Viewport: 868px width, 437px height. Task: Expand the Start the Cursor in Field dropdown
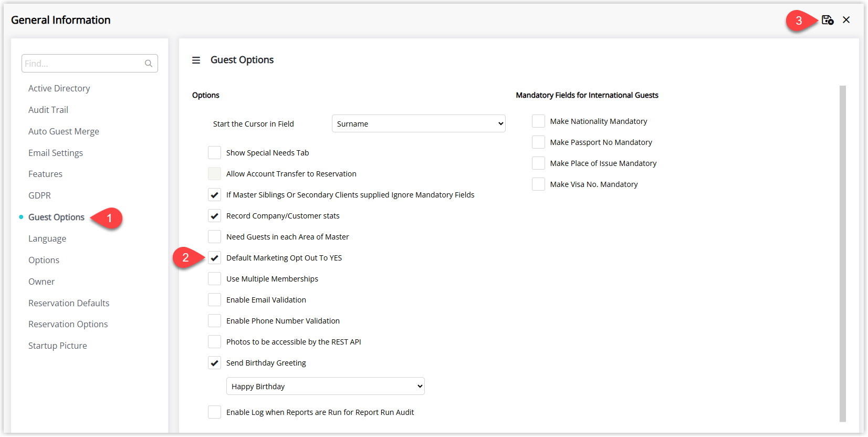419,123
